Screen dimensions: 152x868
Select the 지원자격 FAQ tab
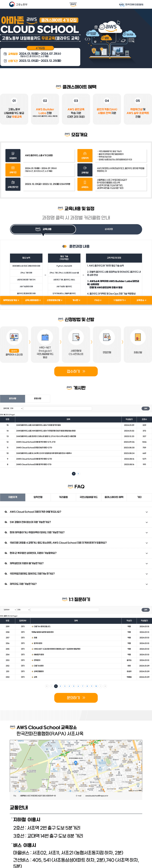coord(12,497)
